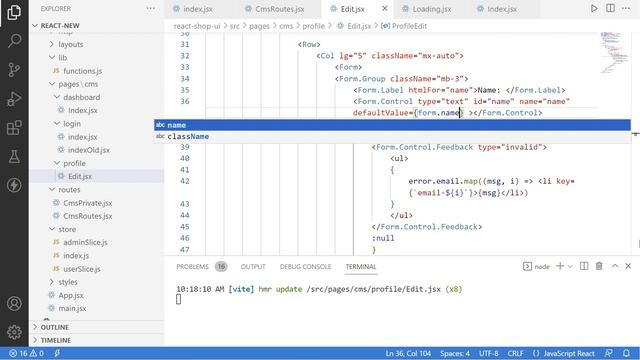Choose the 'className' autocomplete suggestion
This screenshot has width=640, height=360.
(392, 136)
